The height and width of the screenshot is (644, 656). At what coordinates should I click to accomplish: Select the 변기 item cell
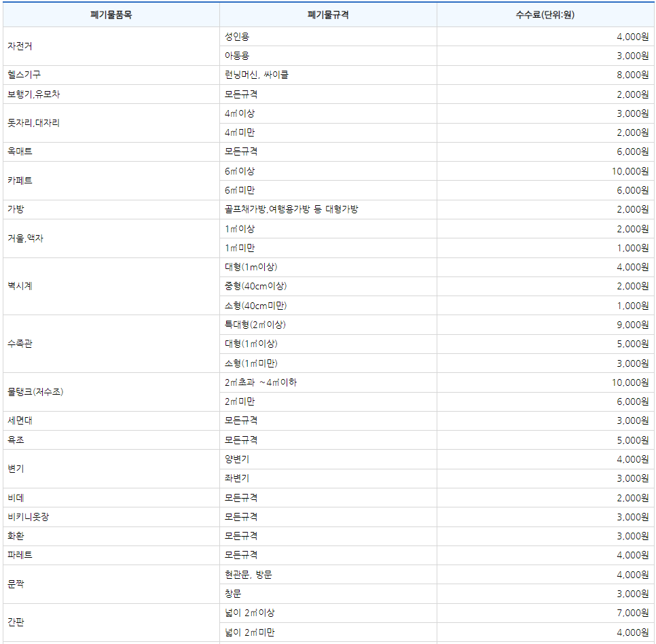click(111, 469)
